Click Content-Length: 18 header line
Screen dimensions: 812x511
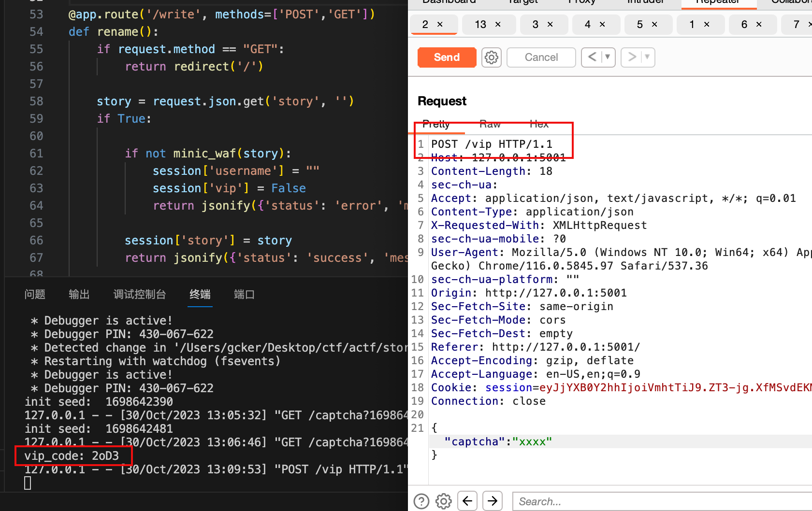click(492, 171)
